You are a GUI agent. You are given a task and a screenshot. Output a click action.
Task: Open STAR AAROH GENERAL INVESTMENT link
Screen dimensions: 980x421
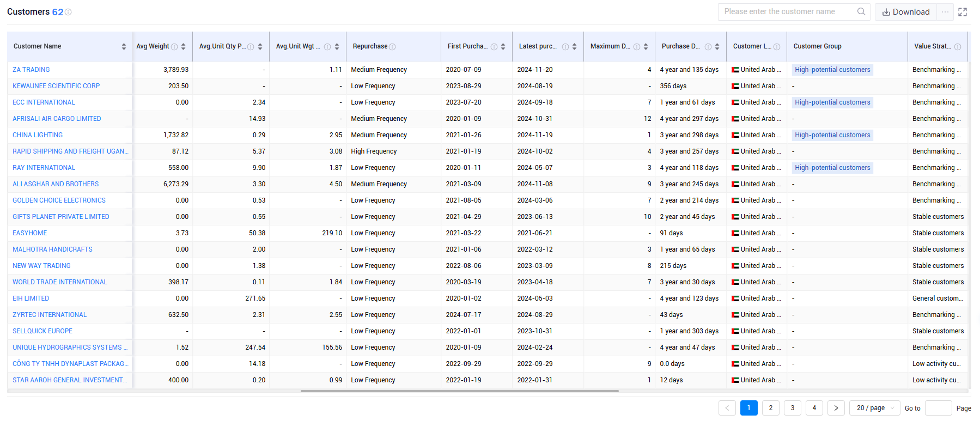[x=70, y=380]
